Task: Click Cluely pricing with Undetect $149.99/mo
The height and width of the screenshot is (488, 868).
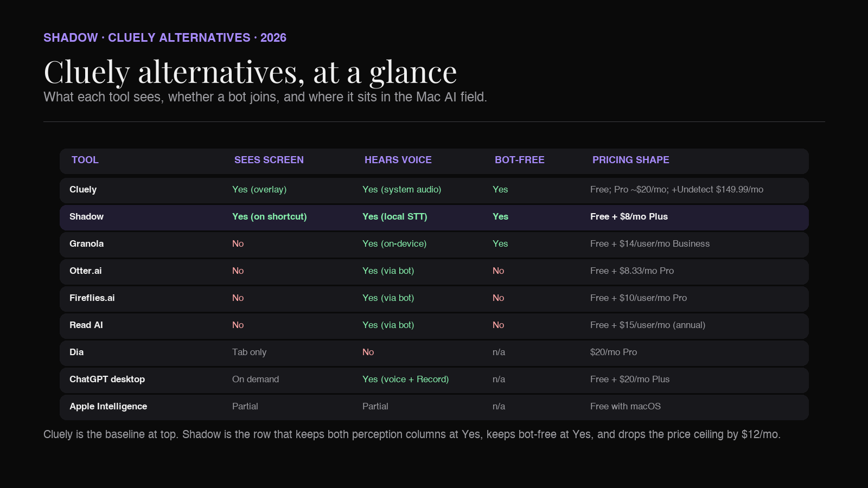Action: pos(677,190)
